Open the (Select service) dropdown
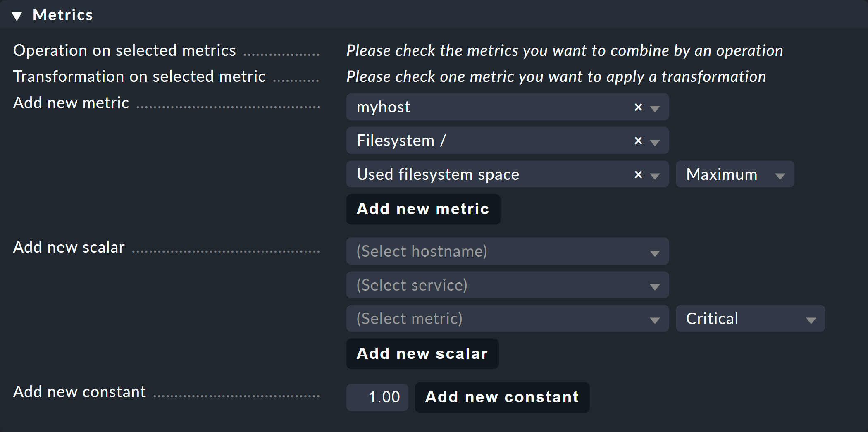 (507, 285)
